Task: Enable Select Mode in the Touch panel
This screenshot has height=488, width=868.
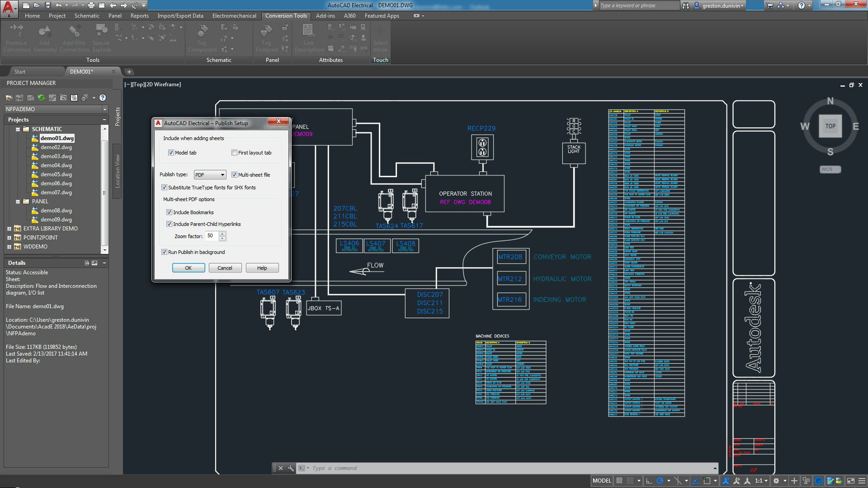Action: coord(380,38)
